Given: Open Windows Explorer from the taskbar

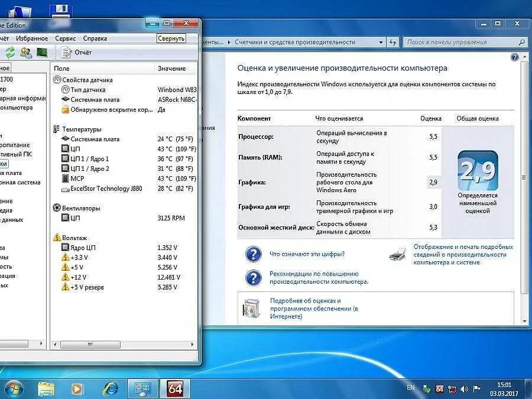Looking at the screenshot, I should (47, 389).
